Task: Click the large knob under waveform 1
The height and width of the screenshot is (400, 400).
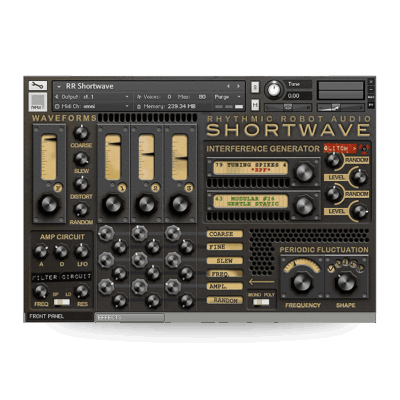Action: point(113,205)
